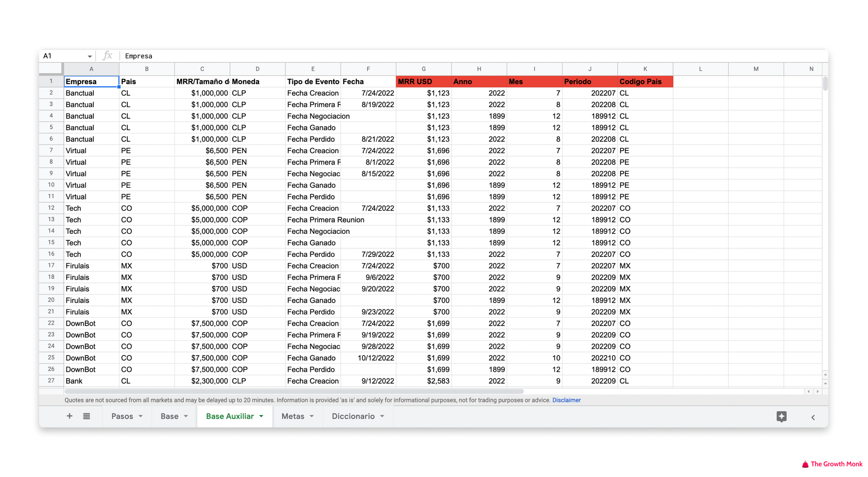Collapse the side panel arrow icon

point(813,417)
